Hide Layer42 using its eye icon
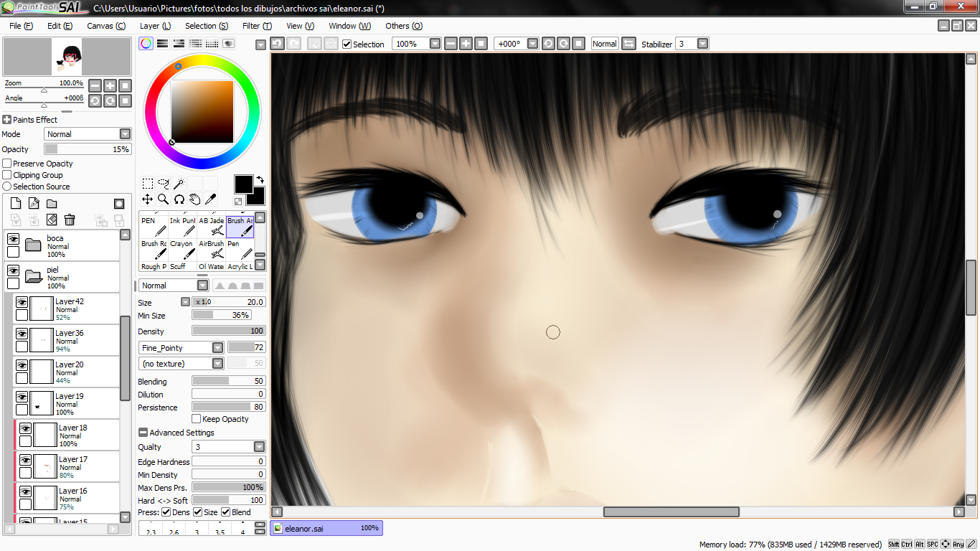The height and width of the screenshot is (551, 980). coord(22,302)
